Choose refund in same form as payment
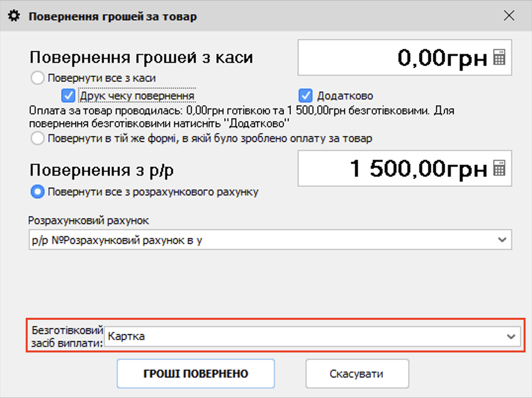This screenshot has height=398, width=532. click(37, 139)
